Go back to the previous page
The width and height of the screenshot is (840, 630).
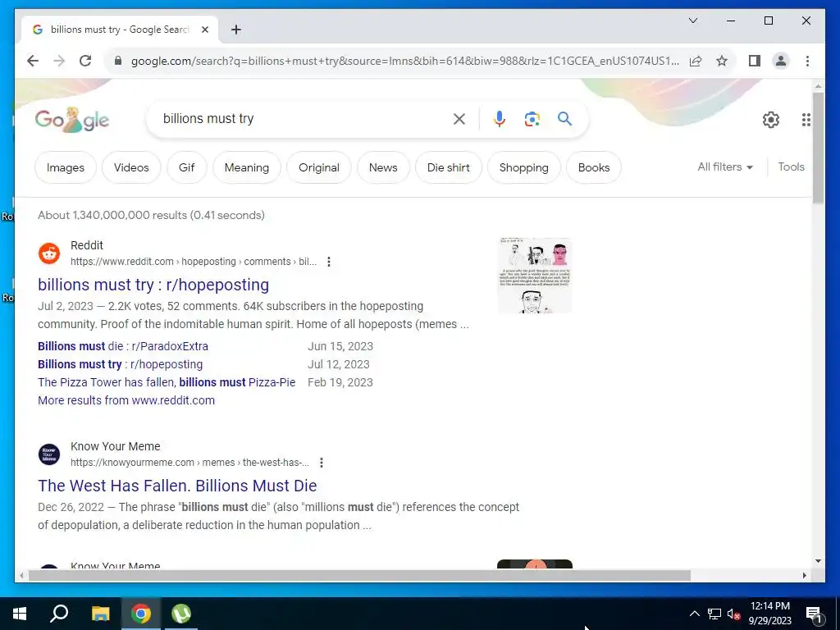pyautogui.click(x=33, y=61)
